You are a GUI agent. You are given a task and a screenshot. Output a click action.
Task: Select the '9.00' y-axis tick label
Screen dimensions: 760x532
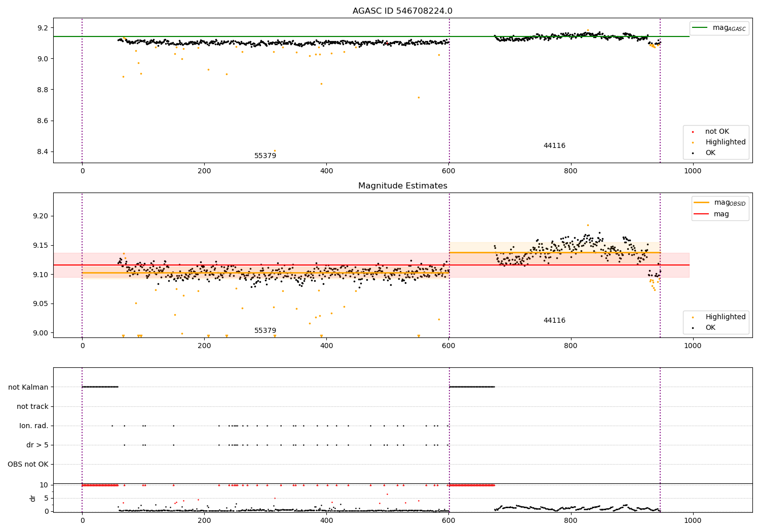click(42, 333)
